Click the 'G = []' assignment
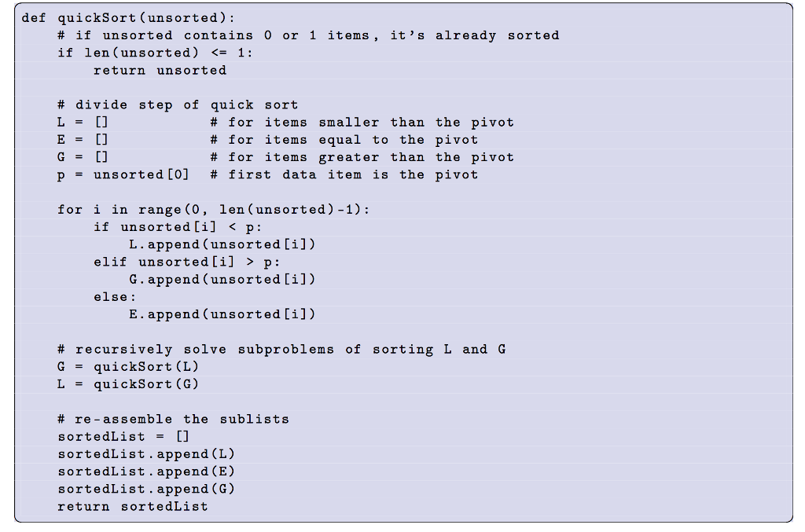Image resolution: width=805 pixels, height=532 pixels. 82,157
